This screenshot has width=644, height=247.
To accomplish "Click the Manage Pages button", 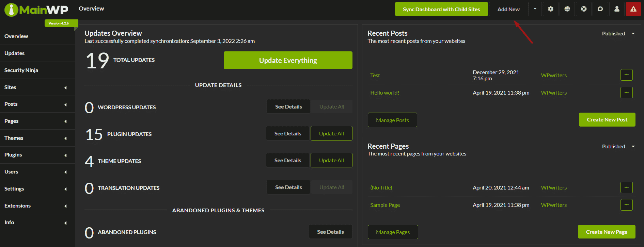I will [393, 232].
